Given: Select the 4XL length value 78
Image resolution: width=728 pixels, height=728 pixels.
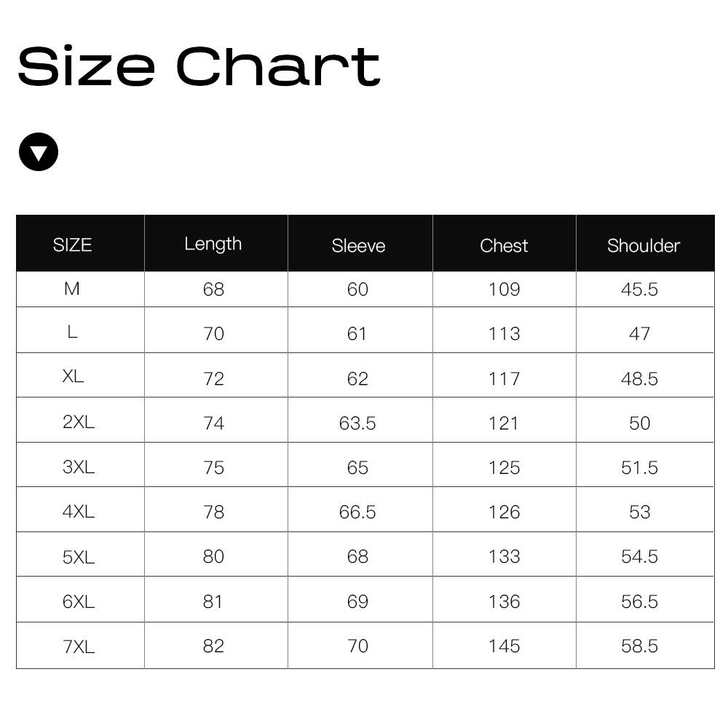Looking at the screenshot, I should tap(213, 512).
